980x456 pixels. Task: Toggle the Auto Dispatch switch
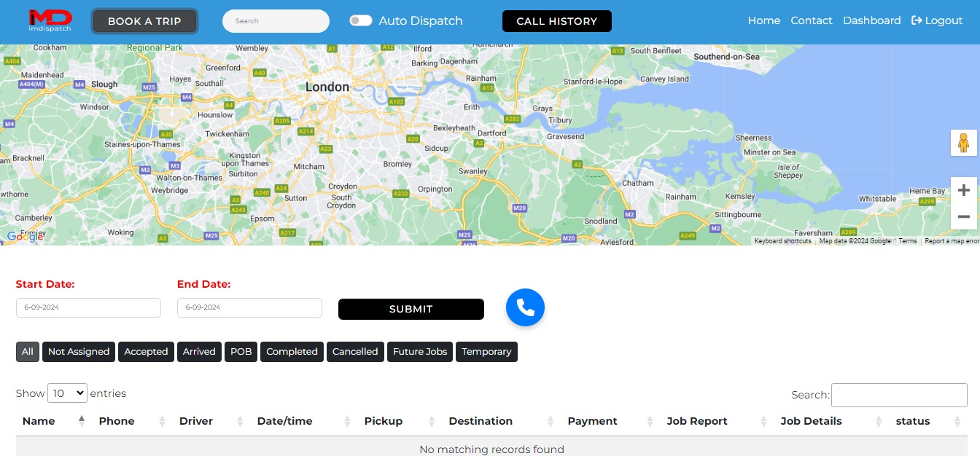tap(361, 21)
